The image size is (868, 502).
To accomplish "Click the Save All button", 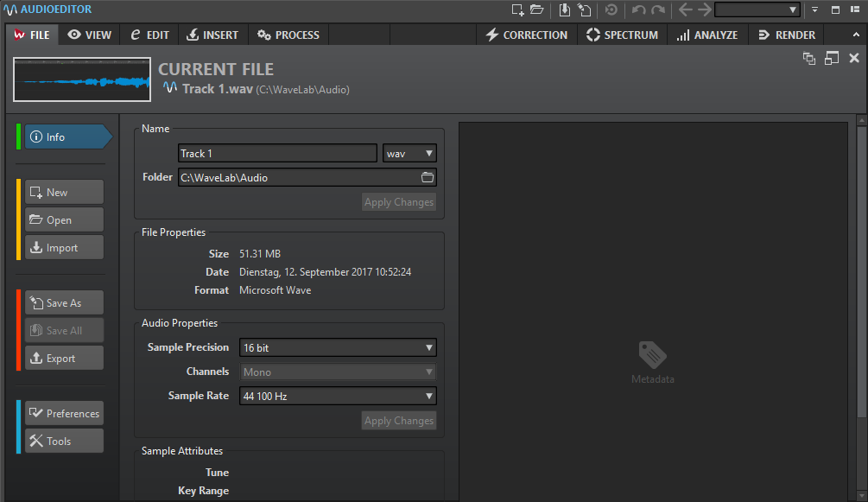I will click(64, 331).
